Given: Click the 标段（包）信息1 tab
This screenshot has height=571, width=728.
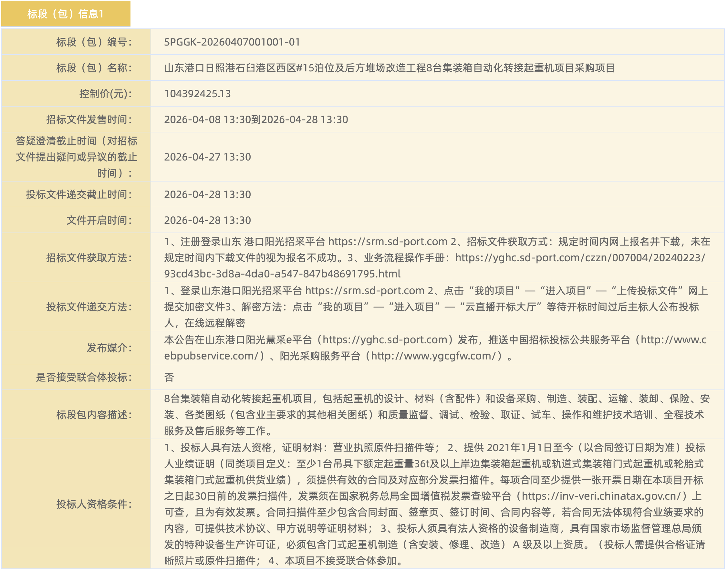Looking at the screenshot, I should coord(66,14).
